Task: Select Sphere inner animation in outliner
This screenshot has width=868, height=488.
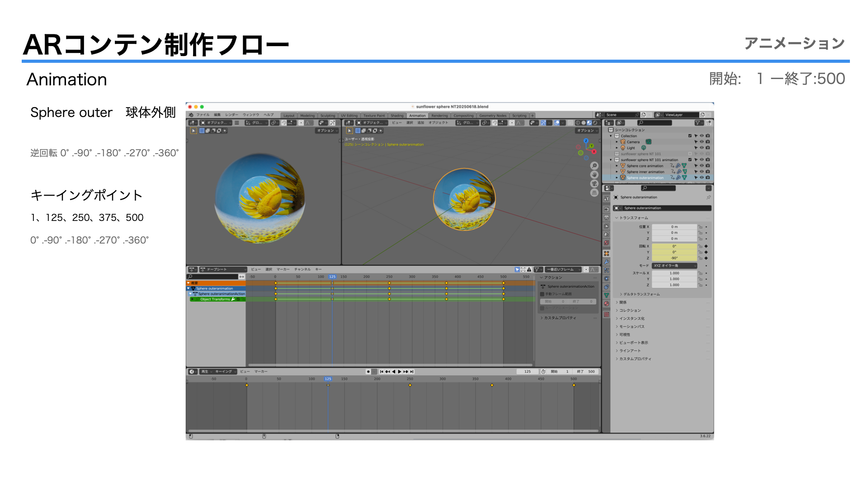Action: (x=645, y=172)
